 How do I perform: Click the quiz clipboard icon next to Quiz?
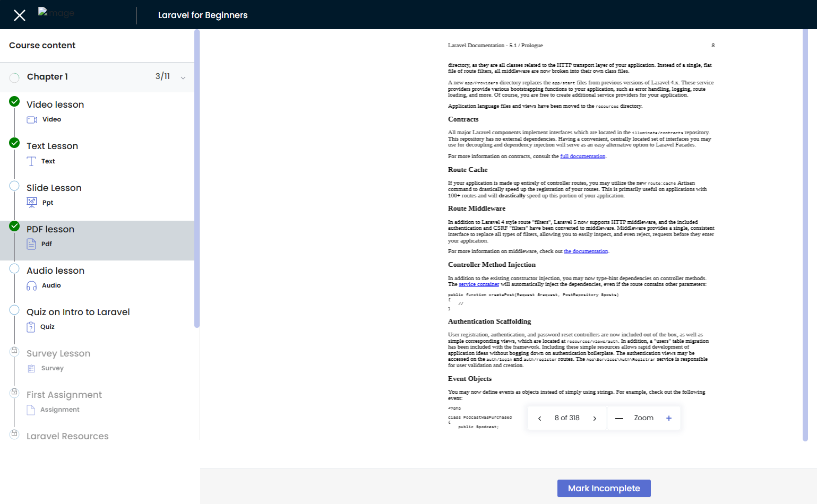pyautogui.click(x=31, y=327)
